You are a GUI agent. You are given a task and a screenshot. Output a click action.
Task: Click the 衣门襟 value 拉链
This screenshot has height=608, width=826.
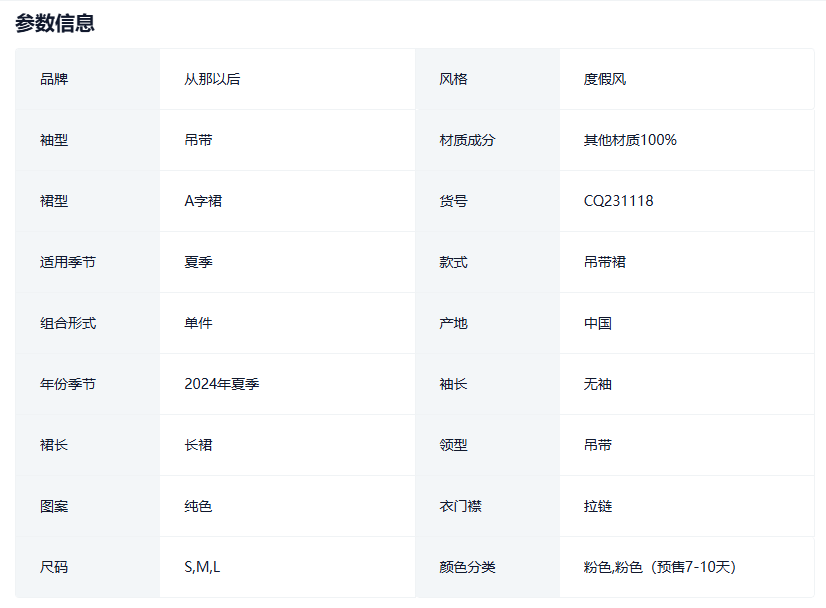598,506
